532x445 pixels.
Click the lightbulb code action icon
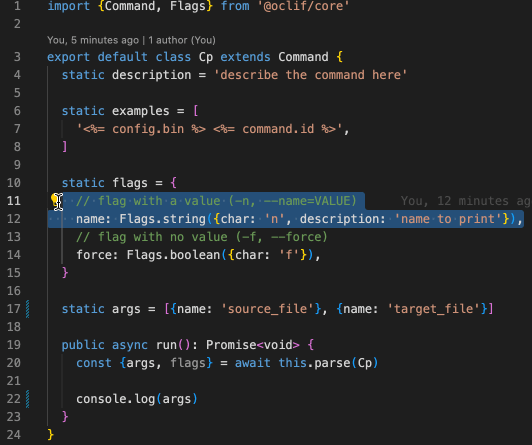pos(55,200)
